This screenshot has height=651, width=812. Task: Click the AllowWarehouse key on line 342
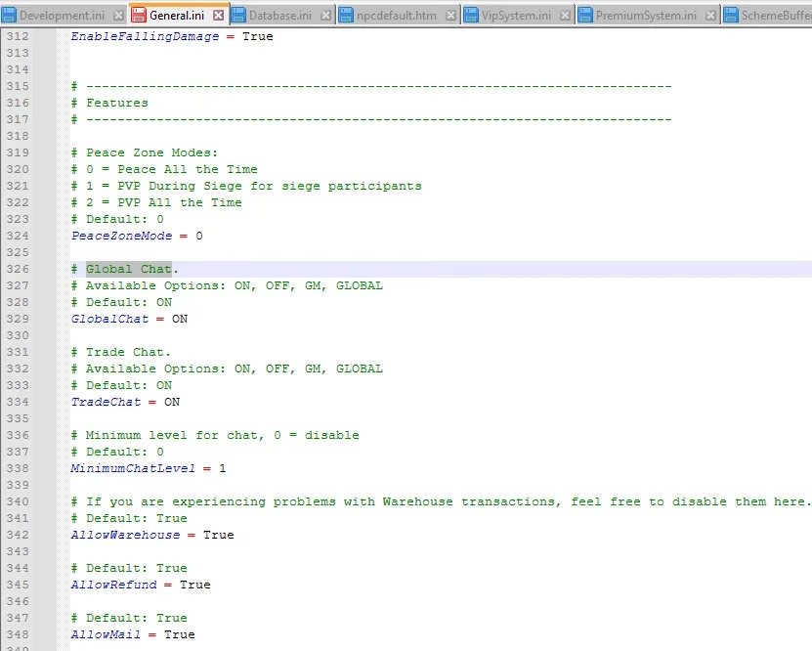[x=125, y=535]
